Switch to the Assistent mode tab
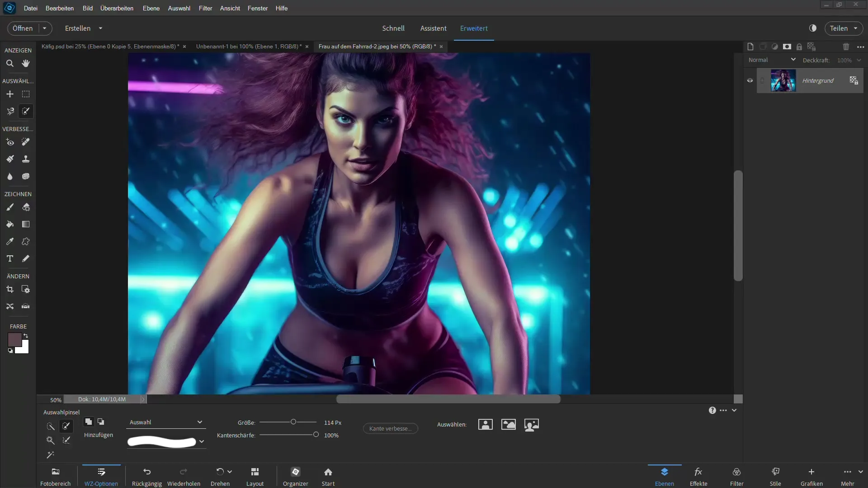 [x=433, y=28]
